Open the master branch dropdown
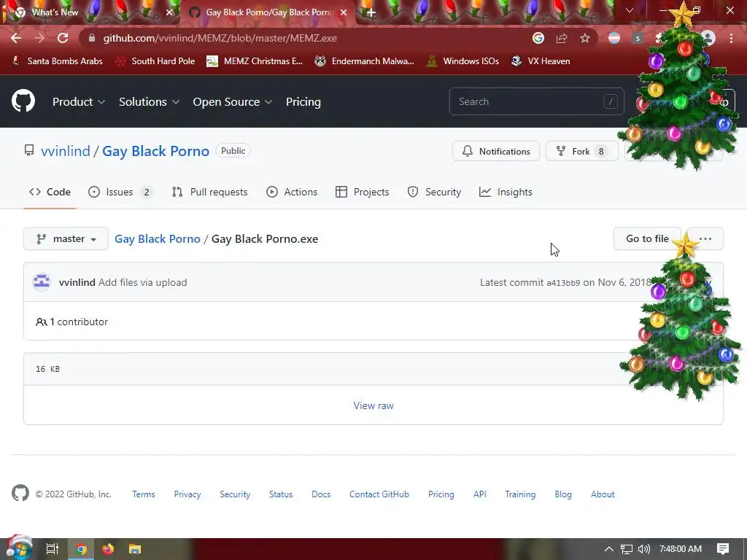Image resolution: width=747 pixels, height=560 pixels. coord(66,238)
